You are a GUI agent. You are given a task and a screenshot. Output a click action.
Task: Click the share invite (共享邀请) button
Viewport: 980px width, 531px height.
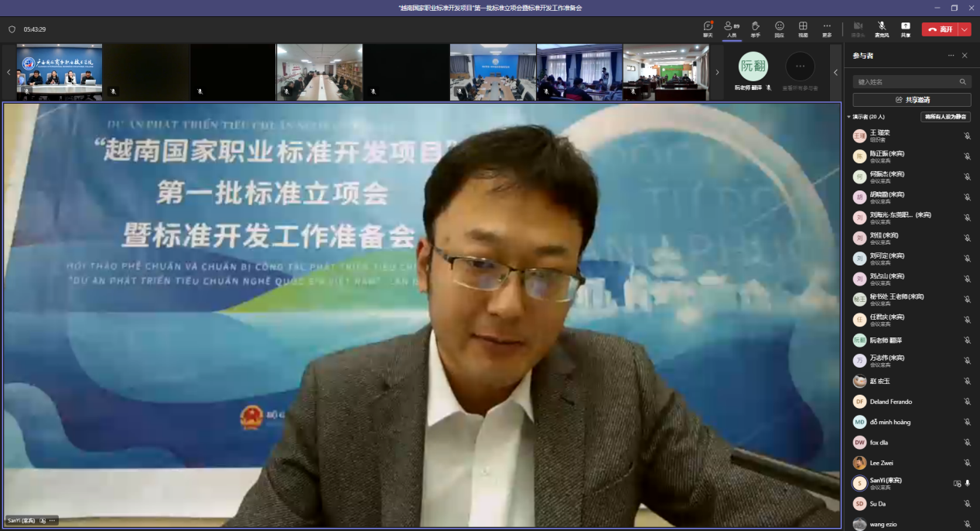point(912,100)
